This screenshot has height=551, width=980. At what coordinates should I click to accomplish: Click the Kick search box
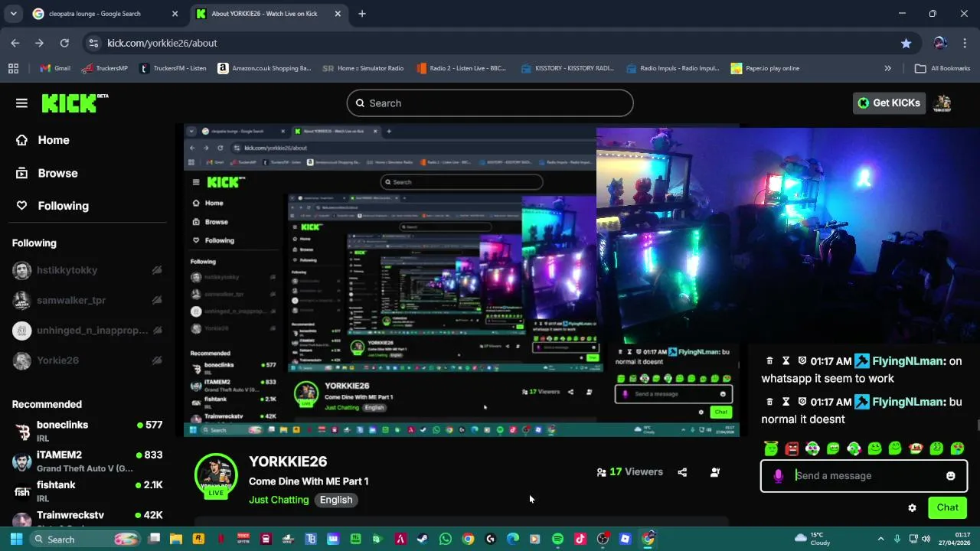[490, 103]
